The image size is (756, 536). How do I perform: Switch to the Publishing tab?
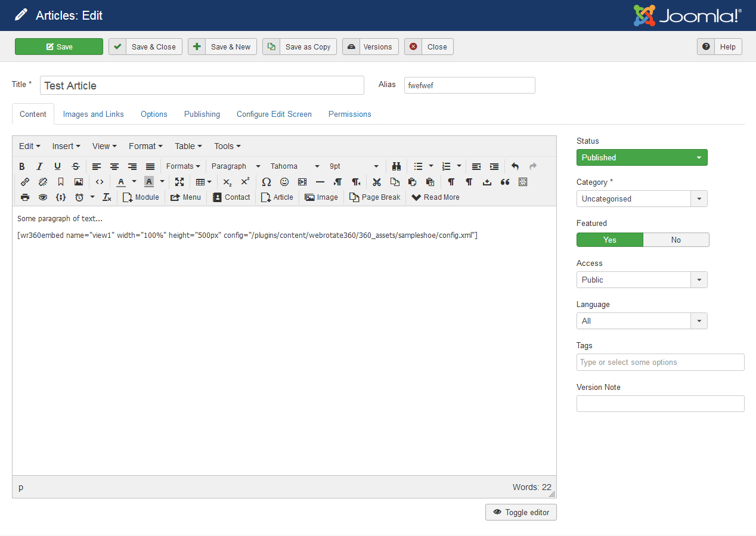click(202, 114)
